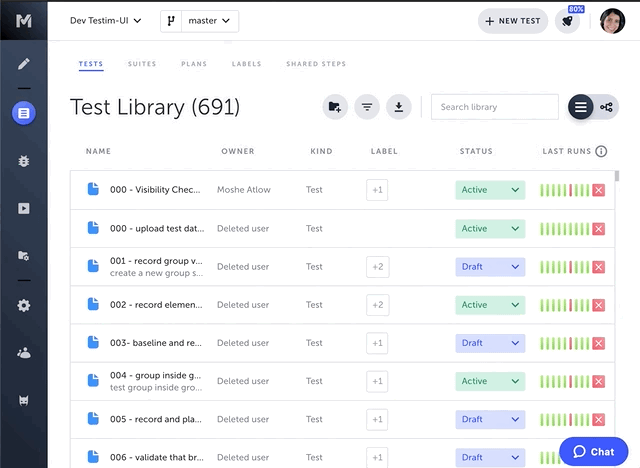
Task: Click the Last Runs info icon
Action: click(x=601, y=152)
